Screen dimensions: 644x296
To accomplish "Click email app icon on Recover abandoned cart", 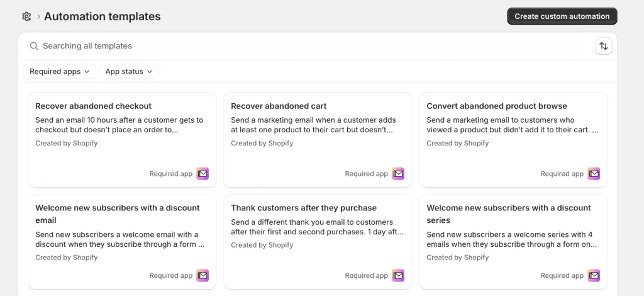I will (x=398, y=174).
